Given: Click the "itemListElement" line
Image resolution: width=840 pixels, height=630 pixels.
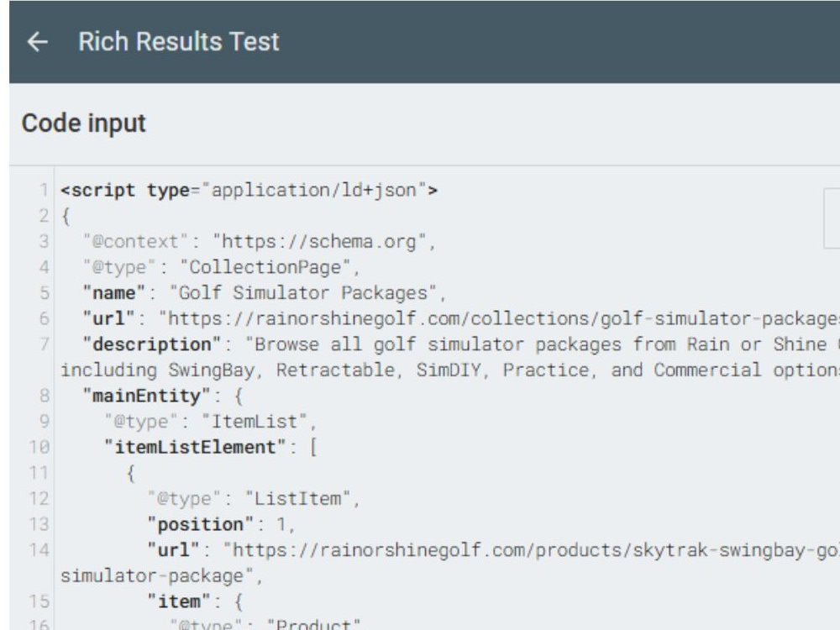Looking at the screenshot, I should 211,448.
